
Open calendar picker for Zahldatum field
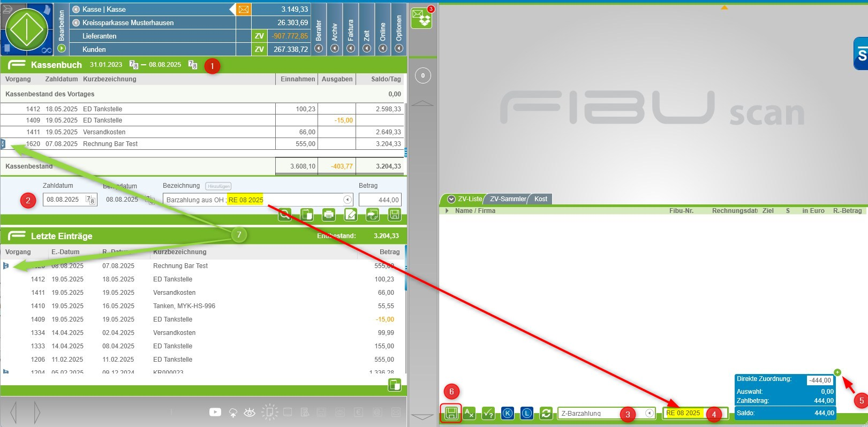tap(91, 200)
